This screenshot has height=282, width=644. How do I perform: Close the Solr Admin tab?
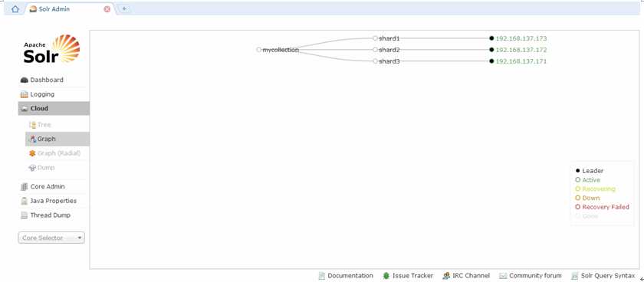click(107, 9)
